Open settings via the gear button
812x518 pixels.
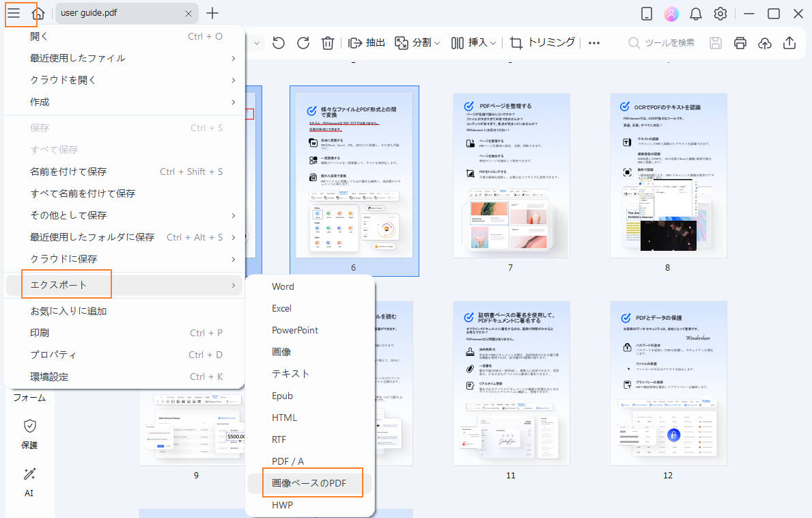(720, 13)
